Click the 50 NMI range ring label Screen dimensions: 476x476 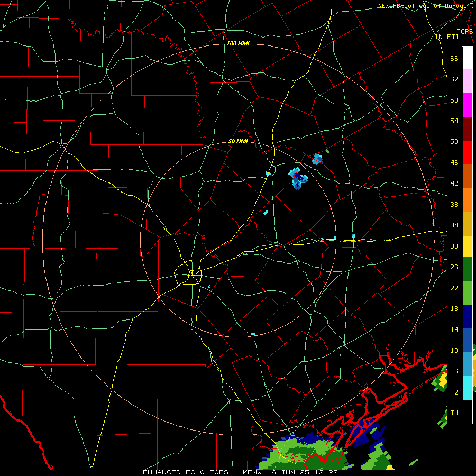click(x=238, y=141)
